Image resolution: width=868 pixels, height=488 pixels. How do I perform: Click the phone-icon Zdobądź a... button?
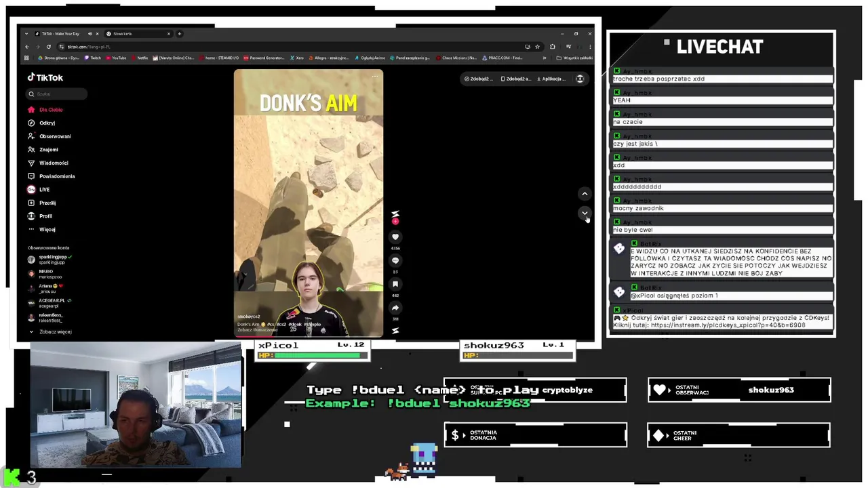(x=515, y=79)
